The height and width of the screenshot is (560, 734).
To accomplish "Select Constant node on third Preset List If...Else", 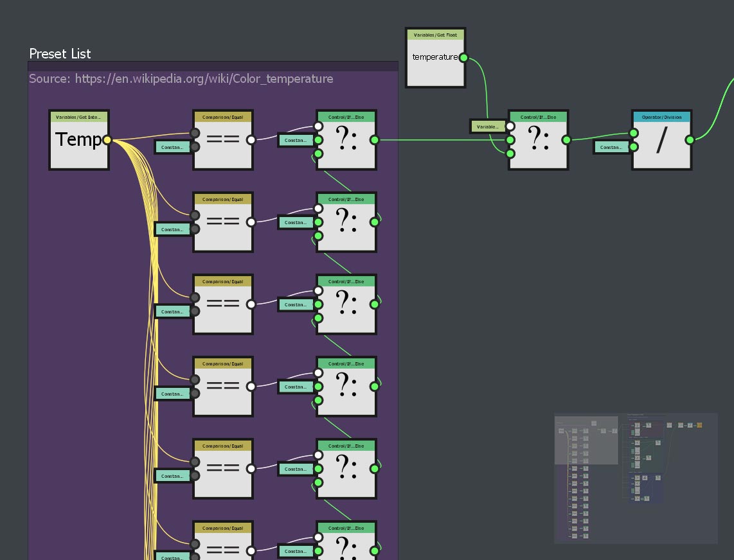I will pyautogui.click(x=296, y=304).
